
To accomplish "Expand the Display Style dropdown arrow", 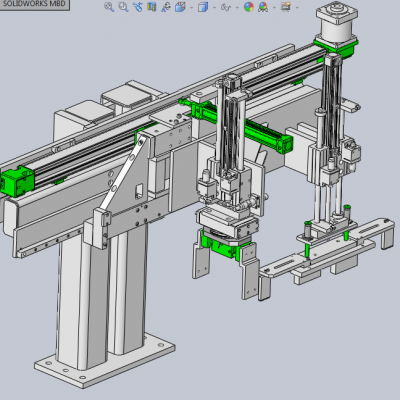I will [214, 7].
